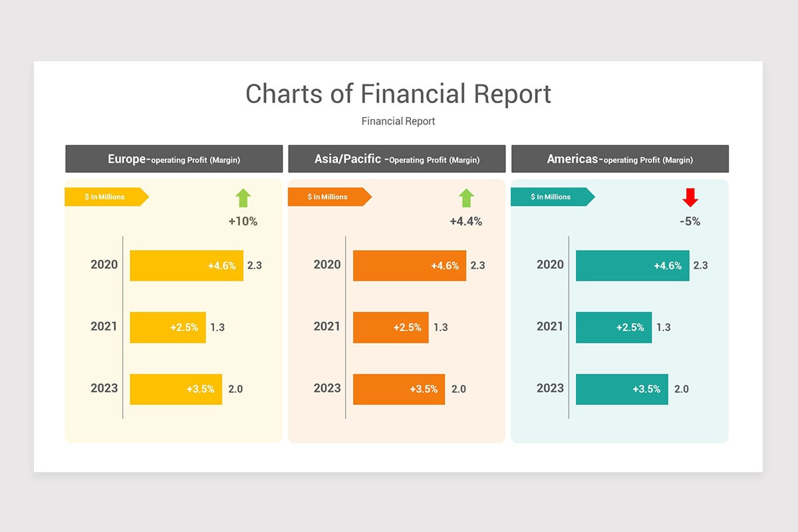
Task: Click the '+10%' label in Europe panel
Action: click(243, 221)
